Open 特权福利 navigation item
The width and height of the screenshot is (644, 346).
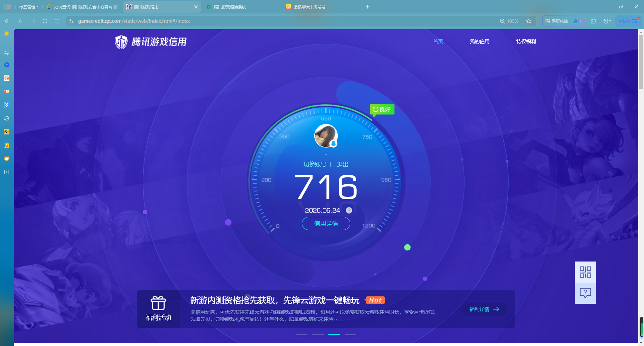[526, 41]
